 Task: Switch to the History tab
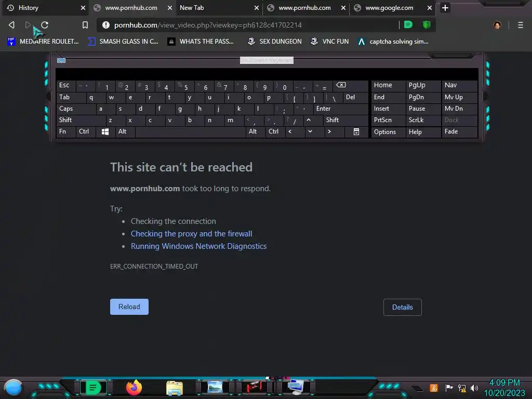46,7
